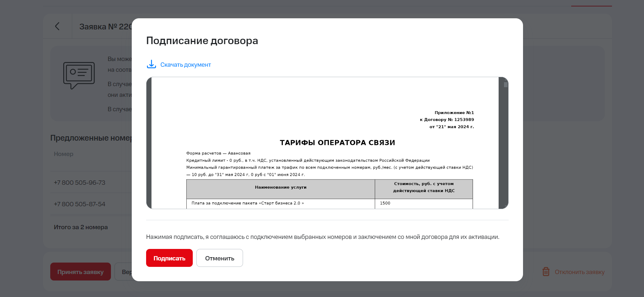Select the Отклонить заявку link
644x297 pixels.
pyautogui.click(x=579, y=272)
